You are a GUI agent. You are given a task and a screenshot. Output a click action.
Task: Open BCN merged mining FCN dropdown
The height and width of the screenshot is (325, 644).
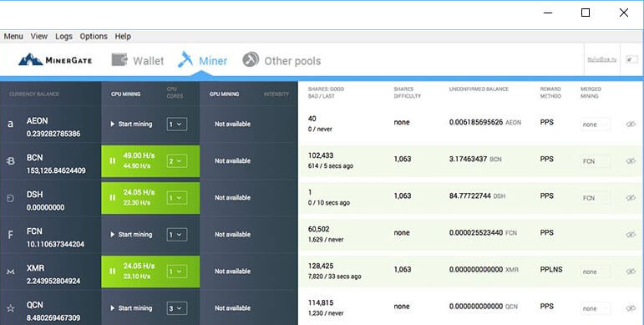595,161
